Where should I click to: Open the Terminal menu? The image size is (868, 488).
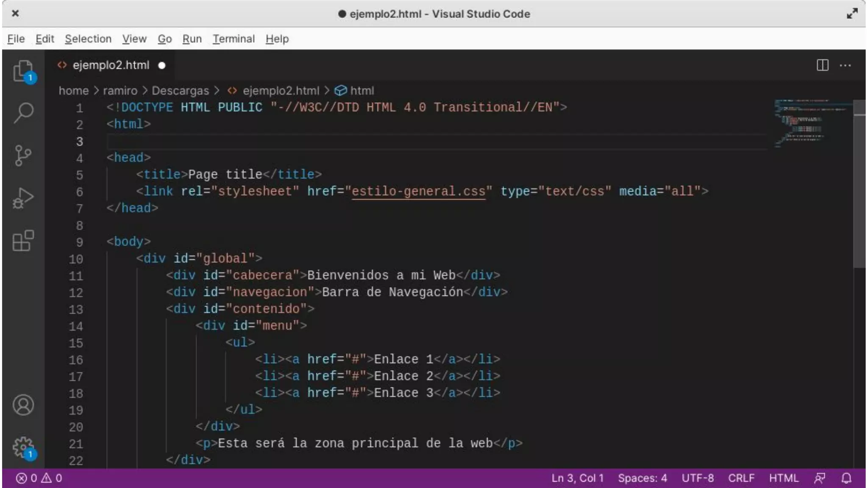234,39
